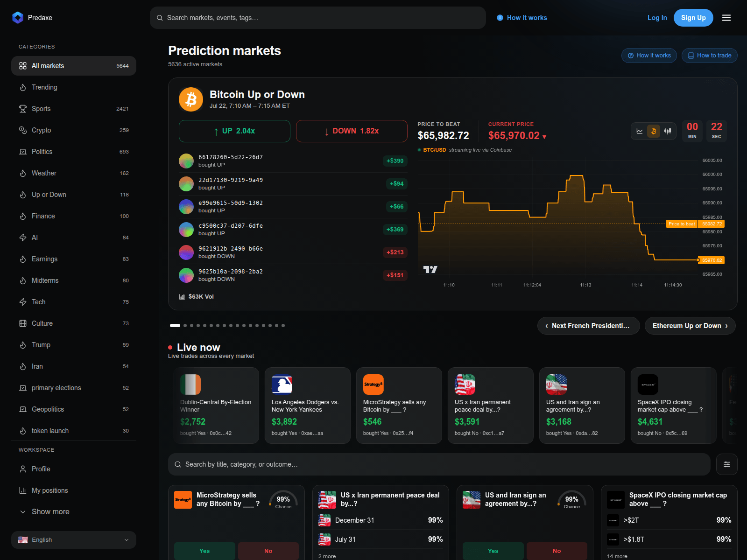Click SpaceX logo on live trade card
Screen dimensions: 747x560
click(x=648, y=385)
